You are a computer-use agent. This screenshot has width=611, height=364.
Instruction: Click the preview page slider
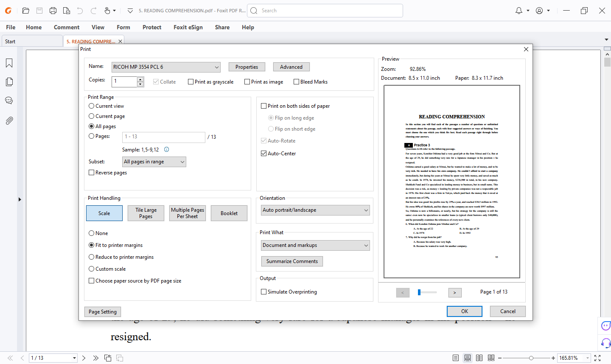pos(427,292)
